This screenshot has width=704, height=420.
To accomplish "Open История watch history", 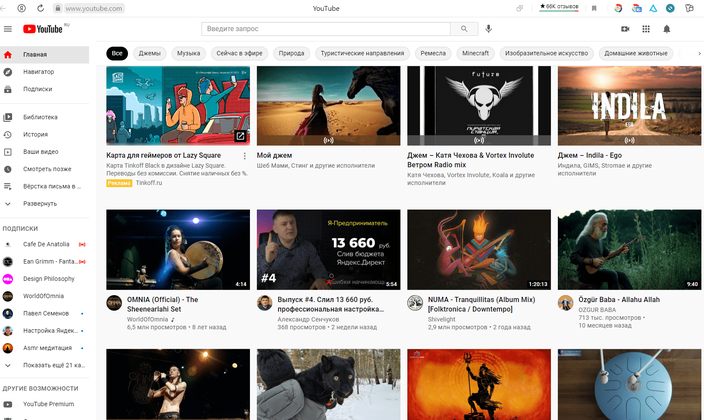I will (x=44, y=134).
